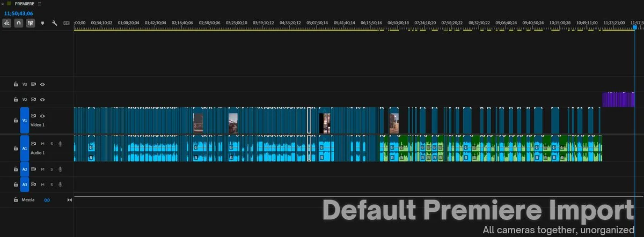Open the CC captions track options
The width and height of the screenshot is (644, 237).
67,23
